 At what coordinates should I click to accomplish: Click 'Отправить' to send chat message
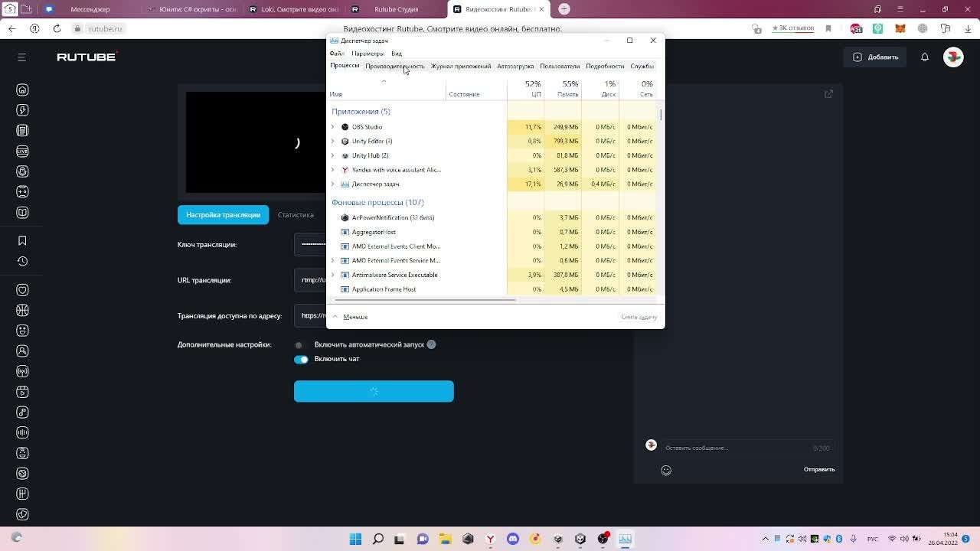(819, 470)
